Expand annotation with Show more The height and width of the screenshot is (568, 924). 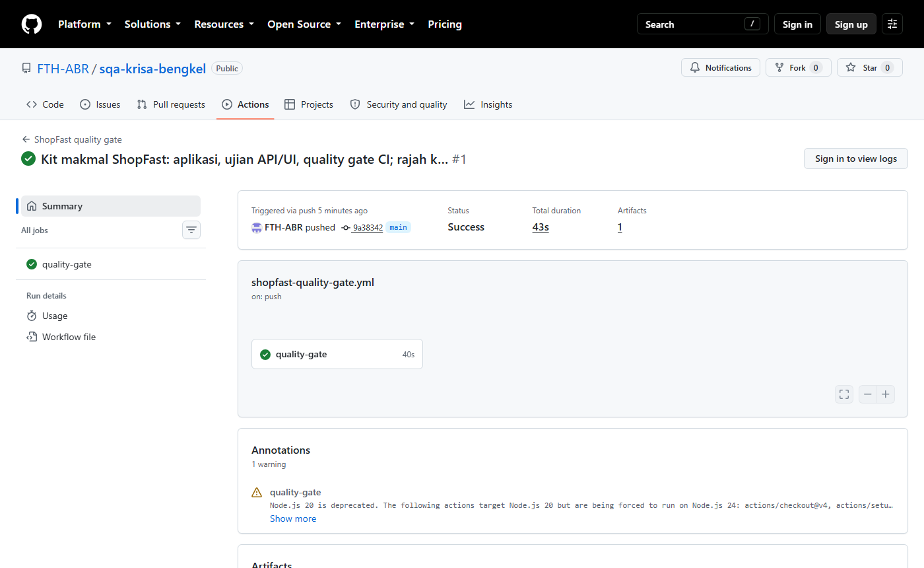click(x=293, y=518)
